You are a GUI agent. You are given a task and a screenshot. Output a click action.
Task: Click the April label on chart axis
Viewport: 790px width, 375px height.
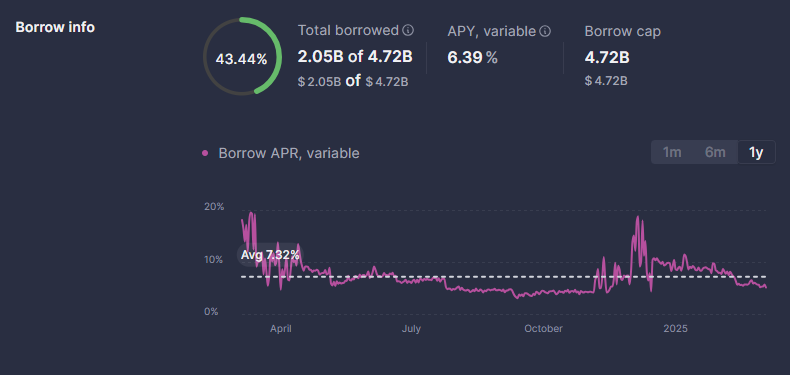[281, 329]
